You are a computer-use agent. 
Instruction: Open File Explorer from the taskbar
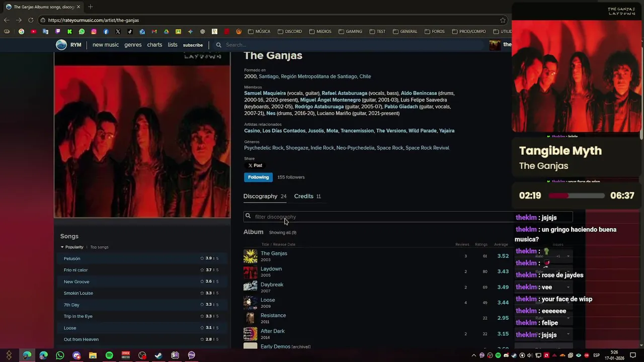93,355
